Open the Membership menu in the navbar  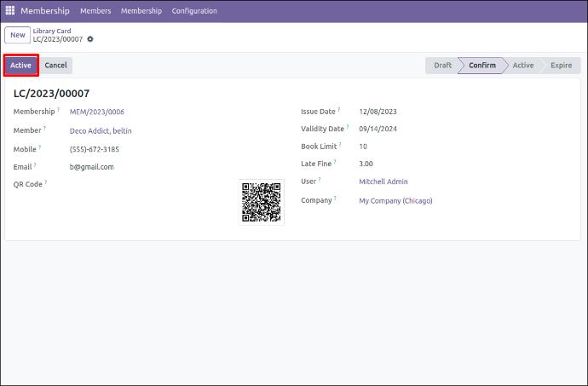pos(141,11)
